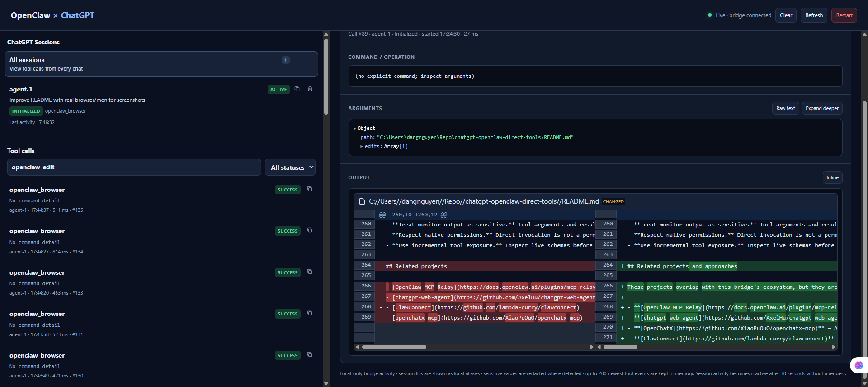Click the left diff pane horizontal scrollbar

click(394, 347)
